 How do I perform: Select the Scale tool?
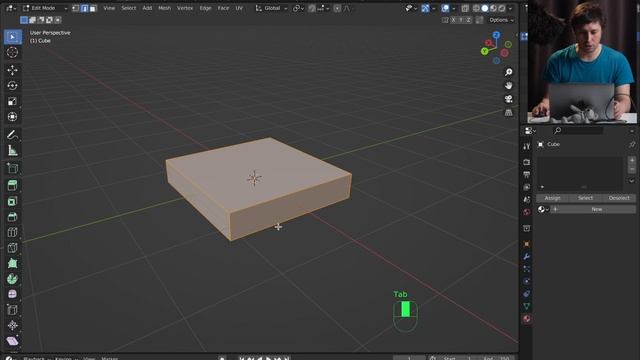click(13, 101)
